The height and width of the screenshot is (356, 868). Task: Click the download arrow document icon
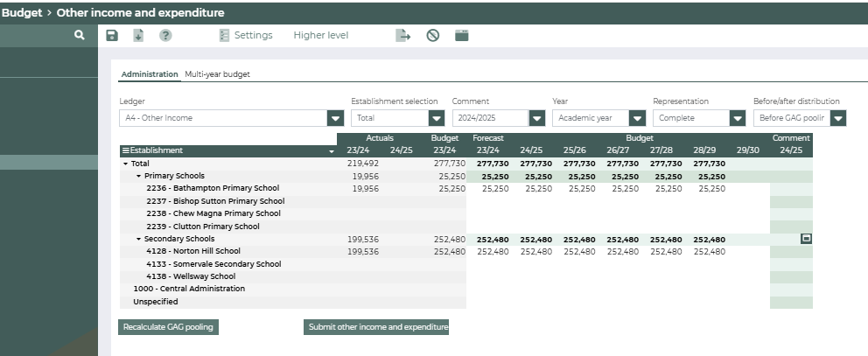pyautogui.click(x=138, y=36)
